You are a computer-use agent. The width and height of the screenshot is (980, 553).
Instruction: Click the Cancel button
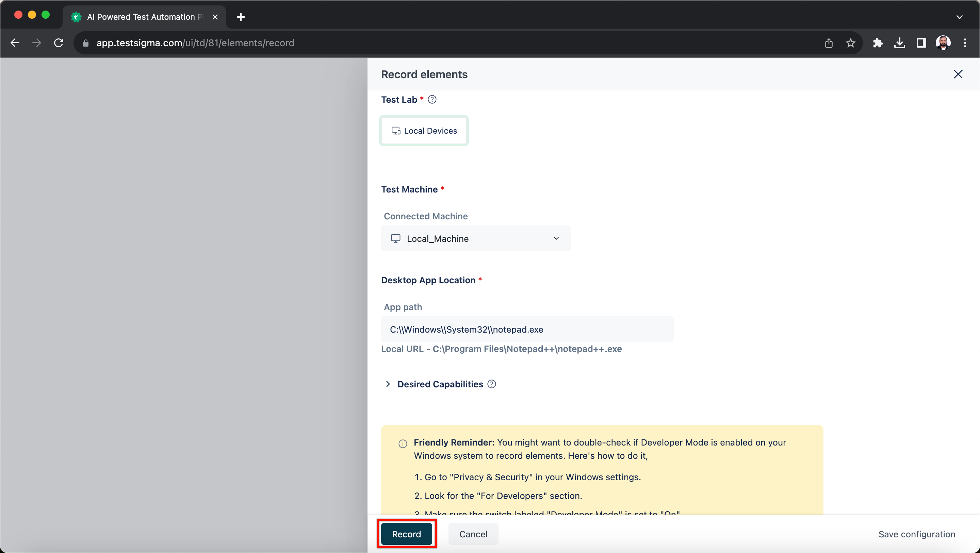point(473,534)
